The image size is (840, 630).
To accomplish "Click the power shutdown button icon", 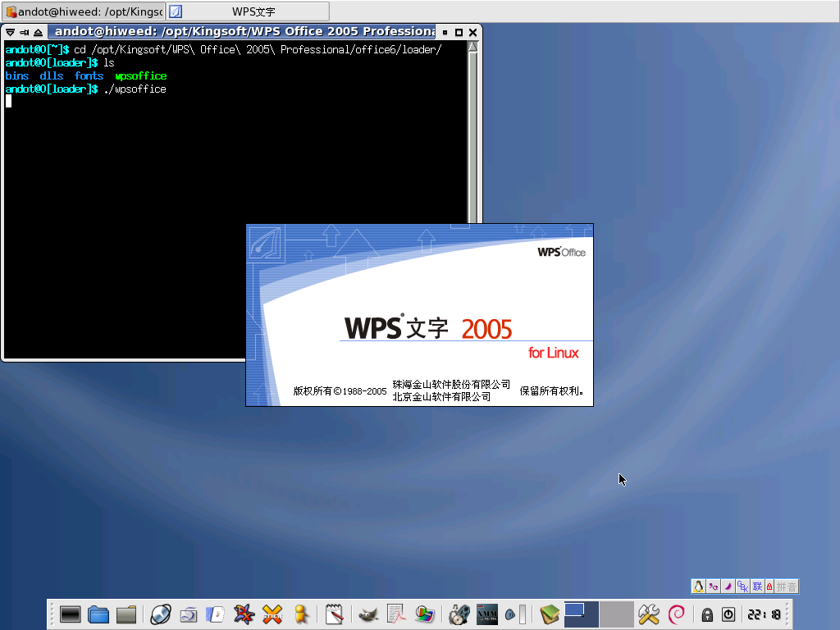I will coord(728,614).
